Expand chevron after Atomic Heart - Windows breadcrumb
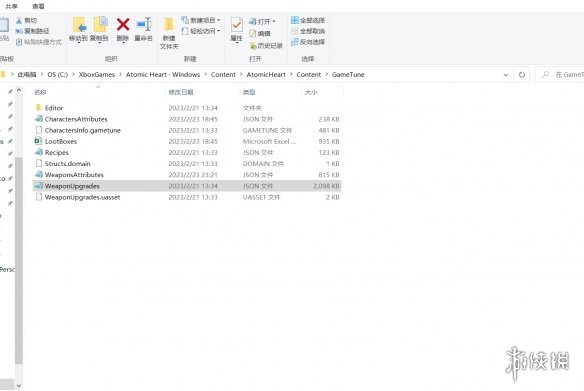The width and height of the screenshot is (584, 391). [x=205, y=74]
